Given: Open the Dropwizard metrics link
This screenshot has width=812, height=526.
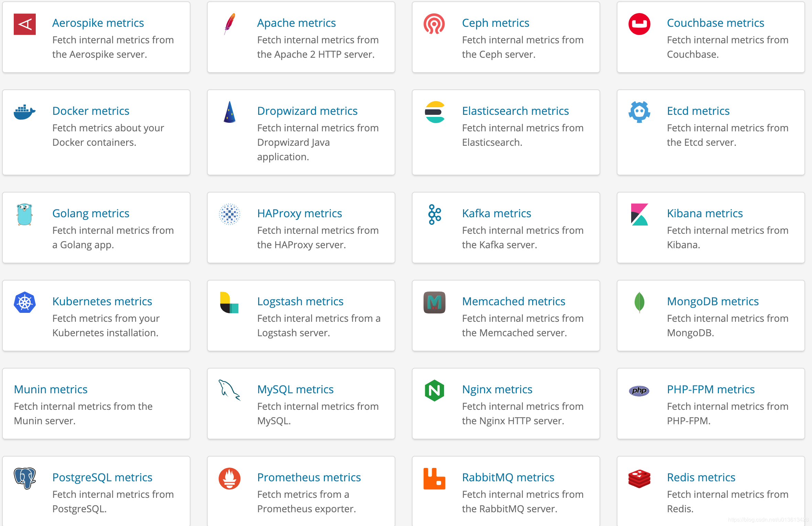Looking at the screenshot, I should (307, 111).
